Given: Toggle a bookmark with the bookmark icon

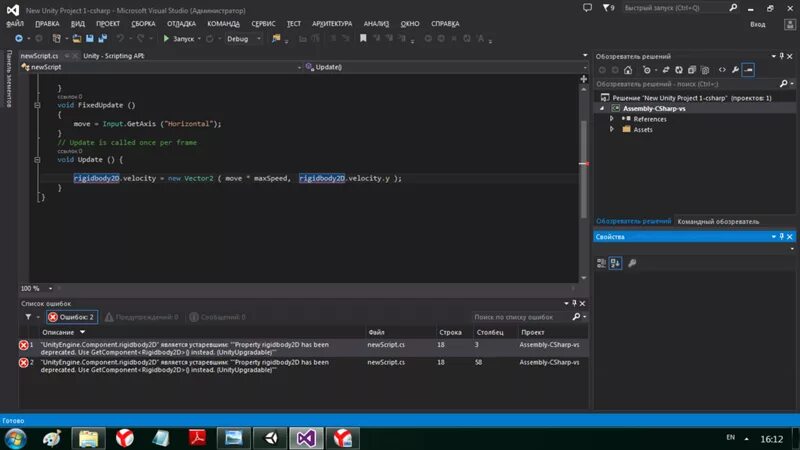Looking at the screenshot, I should [363, 39].
